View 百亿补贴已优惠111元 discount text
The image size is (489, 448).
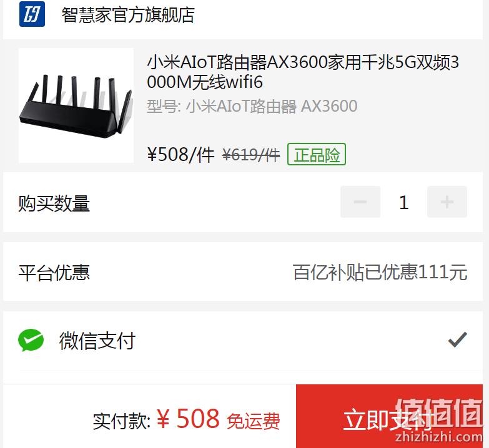[x=380, y=272]
